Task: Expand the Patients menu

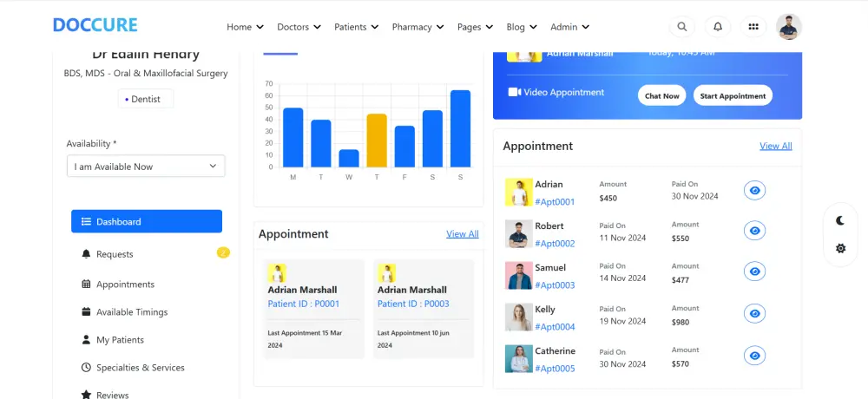Action: [x=357, y=27]
